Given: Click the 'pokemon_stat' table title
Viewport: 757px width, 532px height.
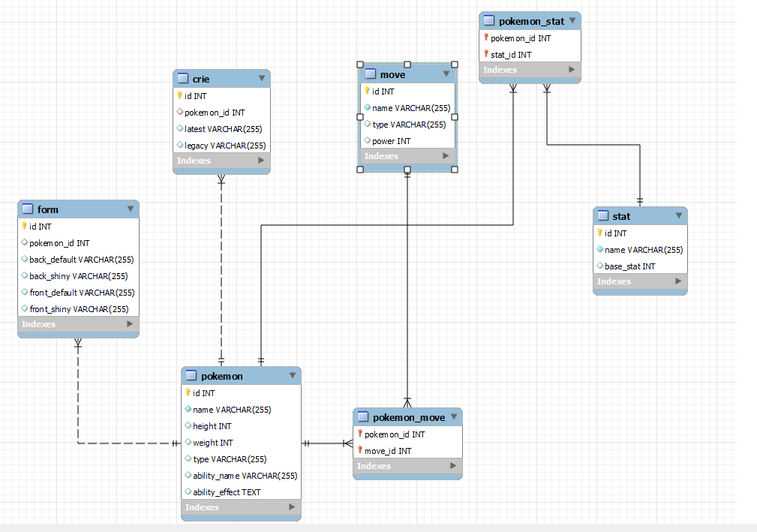Looking at the screenshot, I should click(531, 21).
